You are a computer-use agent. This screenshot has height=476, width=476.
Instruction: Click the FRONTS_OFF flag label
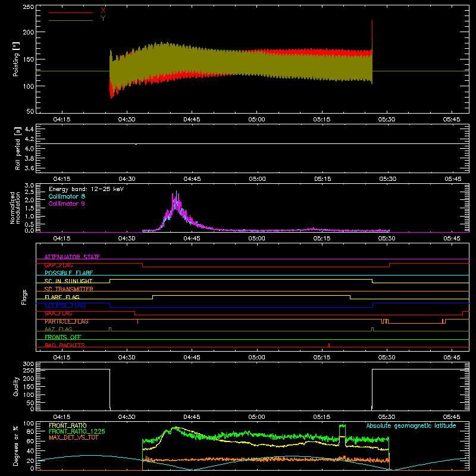[x=63, y=337]
